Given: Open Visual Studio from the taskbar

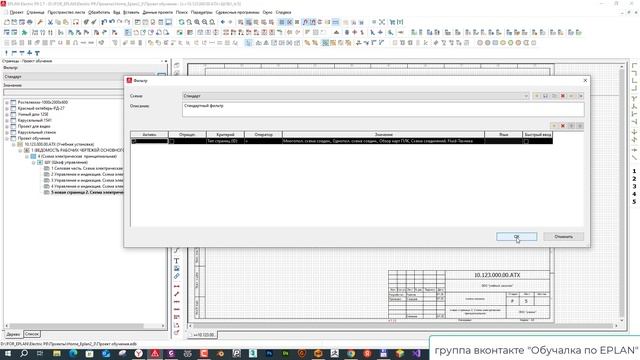Looking at the screenshot, I should tap(416, 353).
